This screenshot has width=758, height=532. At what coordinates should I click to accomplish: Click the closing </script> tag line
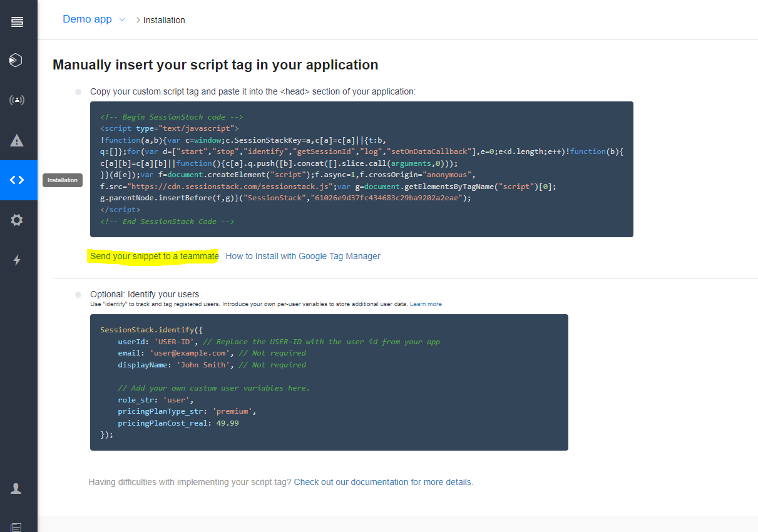click(x=120, y=210)
